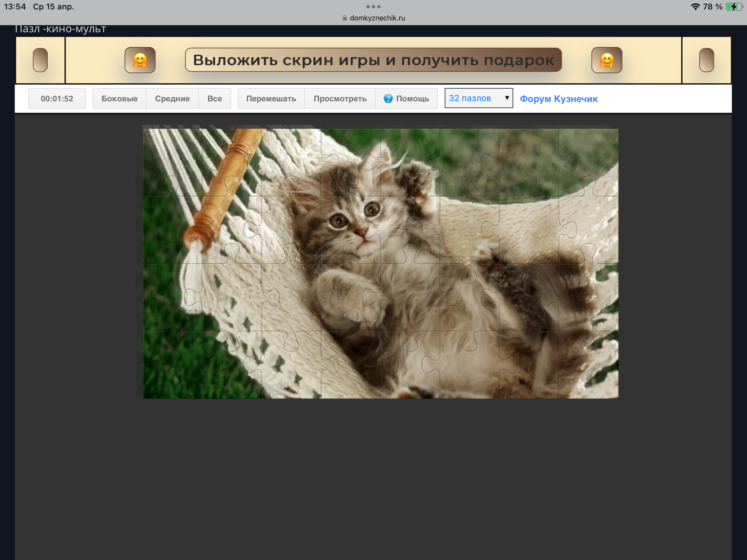The image size is (747, 560).
Task: Click the 00:01:52 timer display
Action: tap(57, 99)
